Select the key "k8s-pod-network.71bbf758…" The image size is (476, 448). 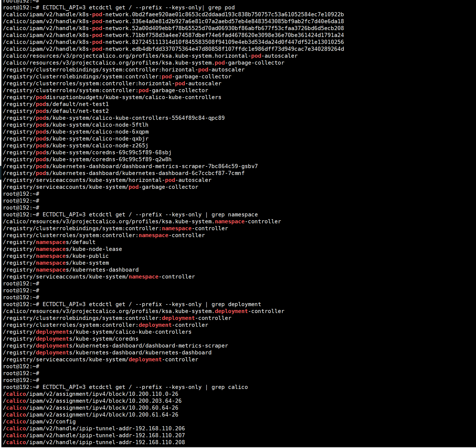173,35
